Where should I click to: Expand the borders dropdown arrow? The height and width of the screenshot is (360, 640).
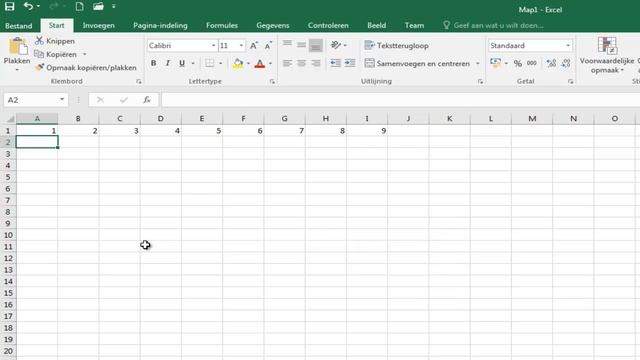point(220,63)
